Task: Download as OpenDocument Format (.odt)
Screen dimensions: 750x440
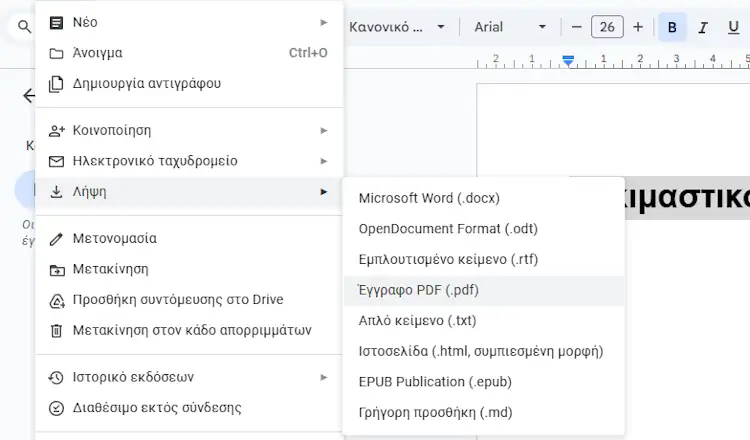Action: click(x=484, y=229)
